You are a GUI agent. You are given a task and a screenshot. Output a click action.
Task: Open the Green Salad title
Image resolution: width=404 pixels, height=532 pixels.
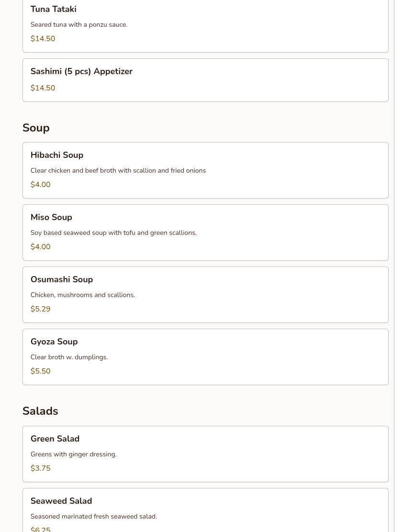click(x=55, y=439)
